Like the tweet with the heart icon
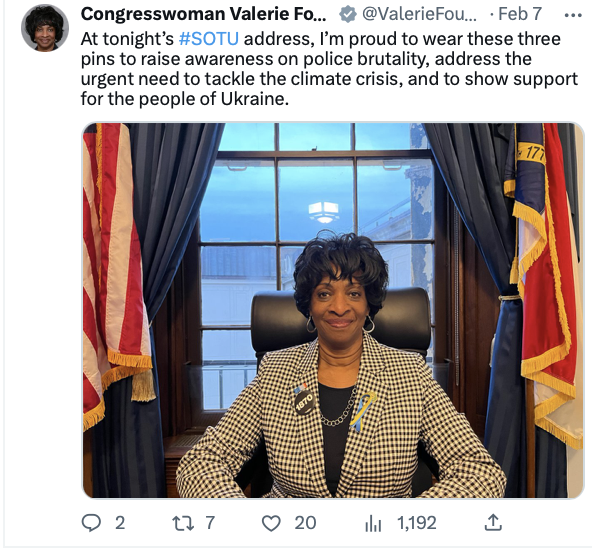 [x=271, y=523]
